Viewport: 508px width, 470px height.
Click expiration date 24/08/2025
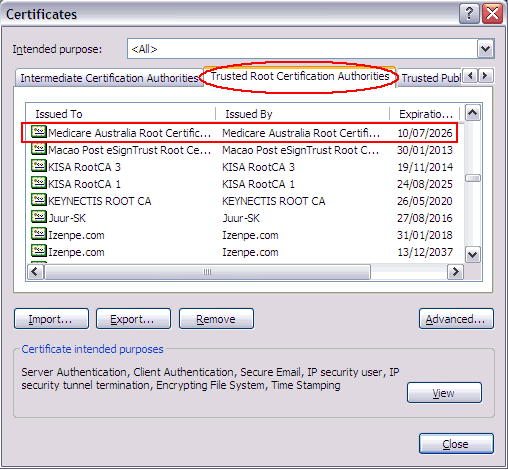(x=425, y=184)
